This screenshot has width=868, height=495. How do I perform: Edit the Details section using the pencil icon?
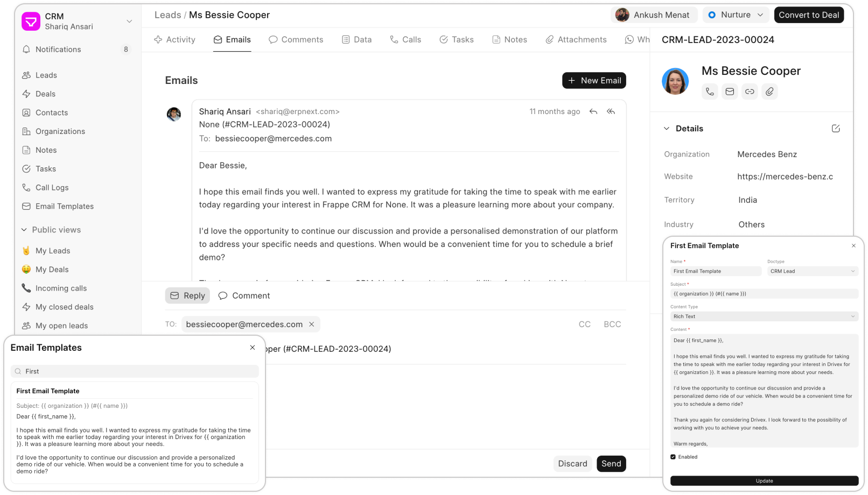click(835, 129)
